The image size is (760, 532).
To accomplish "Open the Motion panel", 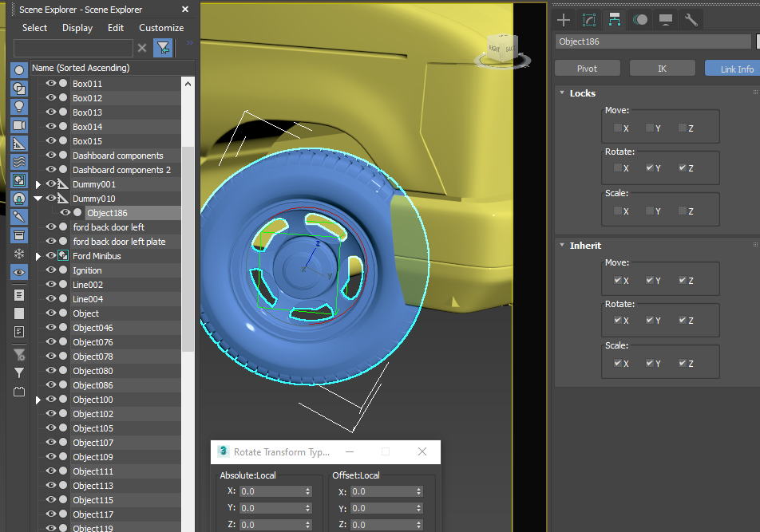I will point(639,19).
